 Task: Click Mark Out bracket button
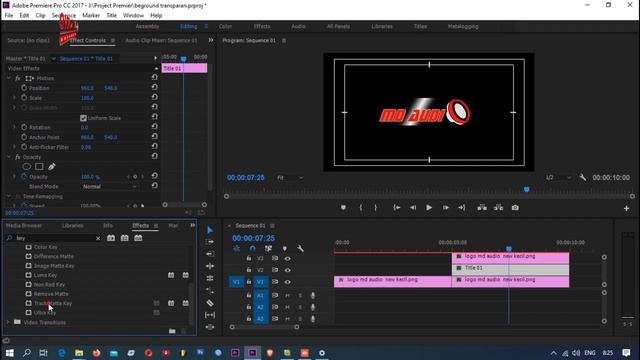coord(376,208)
